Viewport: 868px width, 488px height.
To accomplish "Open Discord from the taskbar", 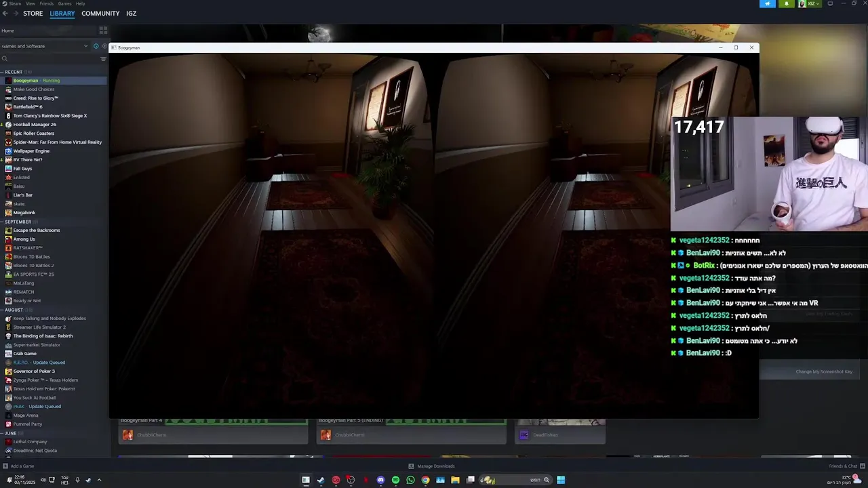I will [x=380, y=480].
